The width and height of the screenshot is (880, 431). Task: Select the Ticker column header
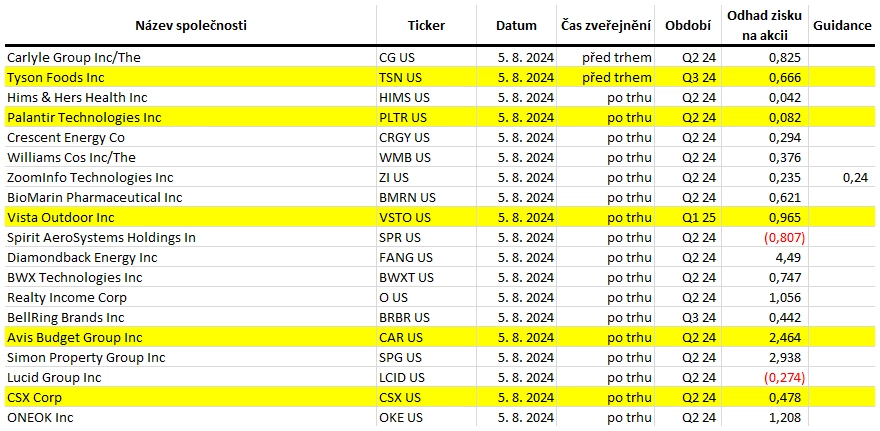pyautogui.click(x=427, y=25)
